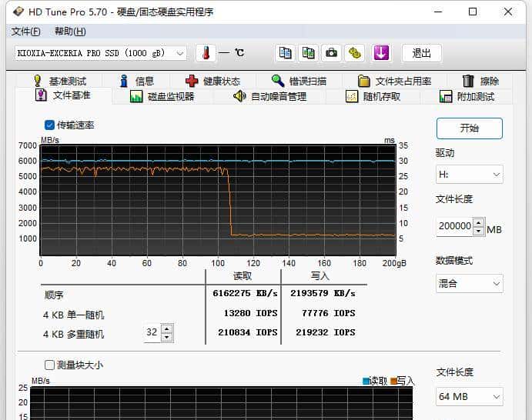
Task: Switch to the 信息 info tab
Action: [x=137, y=81]
